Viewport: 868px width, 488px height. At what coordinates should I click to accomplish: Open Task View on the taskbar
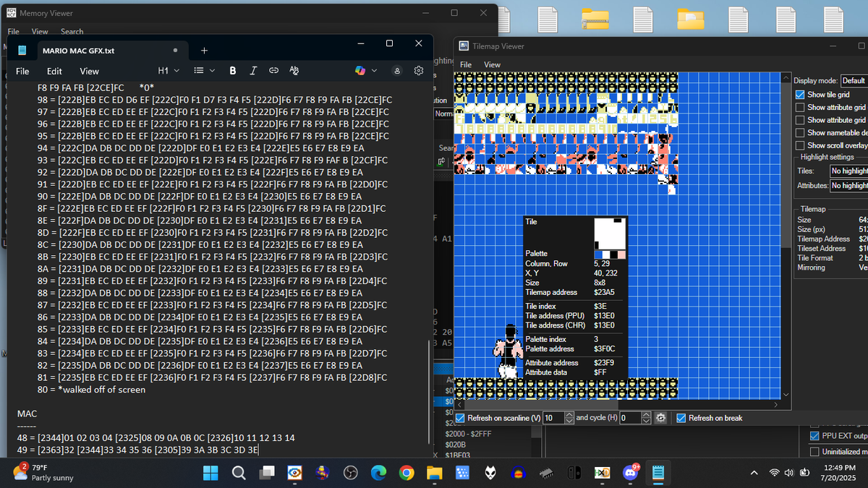coord(267,473)
